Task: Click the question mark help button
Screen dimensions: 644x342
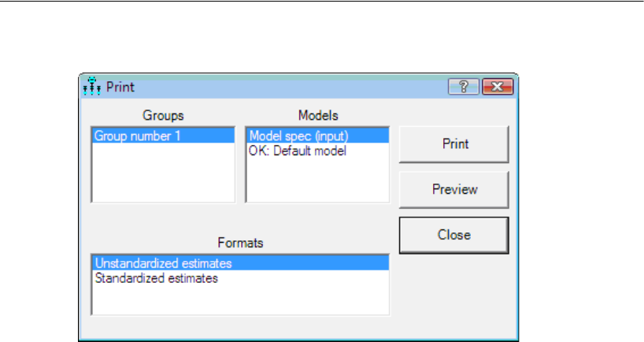Action: click(x=462, y=86)
